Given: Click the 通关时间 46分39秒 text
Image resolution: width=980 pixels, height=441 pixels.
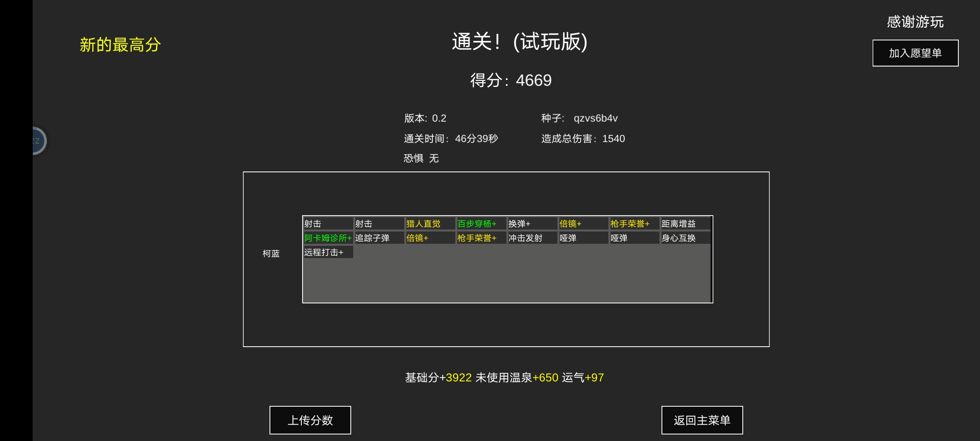Looking at the screenshot, I should click(451, 139).
